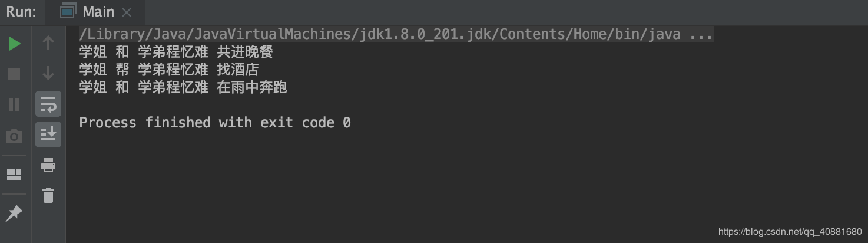Image resolution: width=868 pixels, height=243 pixels.
Task: Navigate up the stack trace arrow
Action: (48, 42)
